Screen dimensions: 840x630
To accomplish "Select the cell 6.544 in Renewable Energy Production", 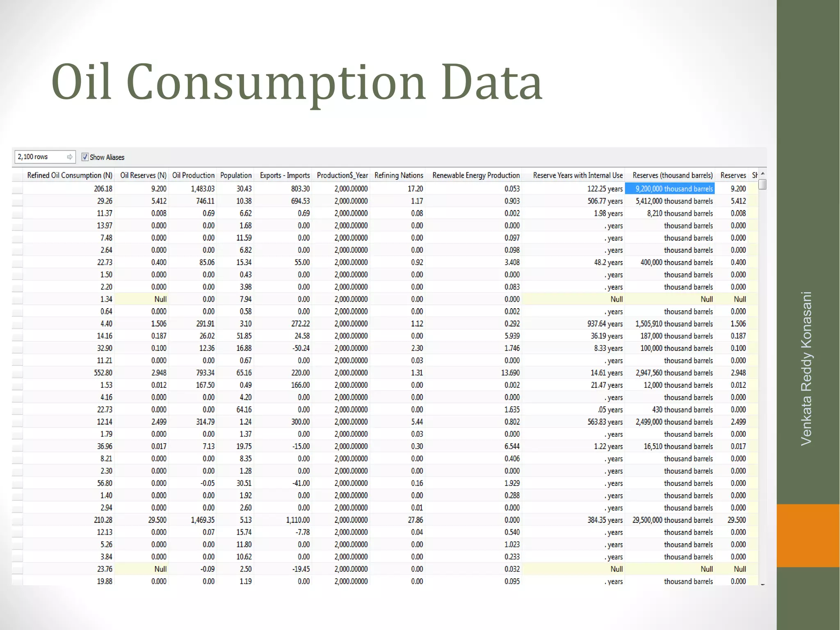I will click(474, 446).
